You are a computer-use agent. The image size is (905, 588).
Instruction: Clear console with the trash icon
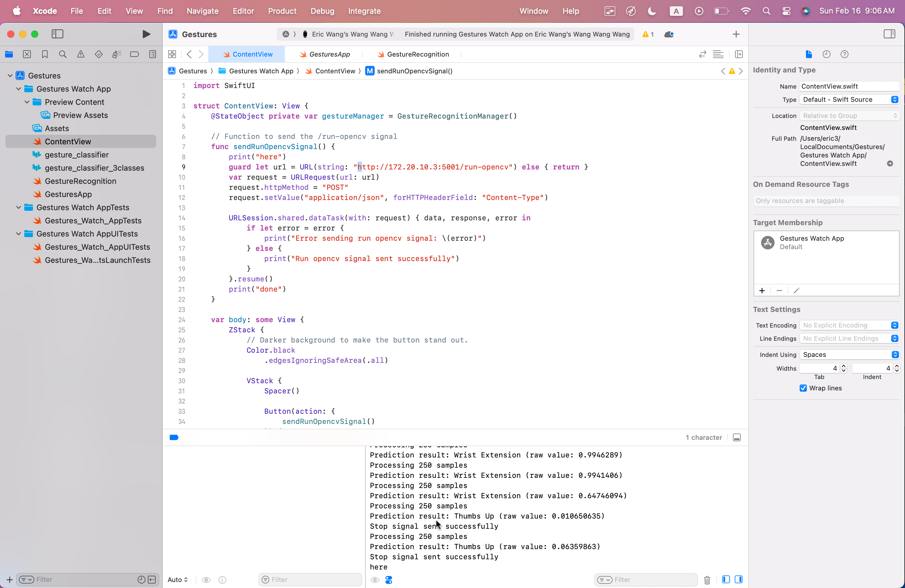point(707,580)
